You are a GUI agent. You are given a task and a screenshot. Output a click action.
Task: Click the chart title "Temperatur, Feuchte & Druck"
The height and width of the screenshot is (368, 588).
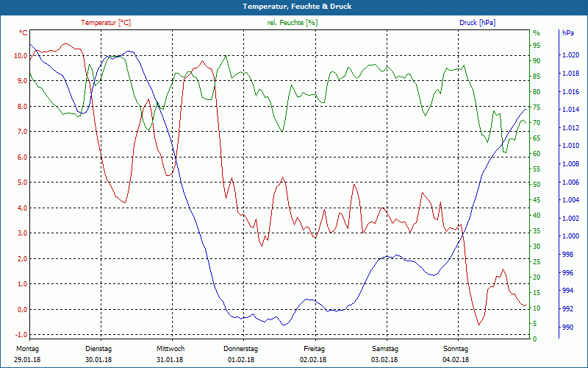coord(297,7)
